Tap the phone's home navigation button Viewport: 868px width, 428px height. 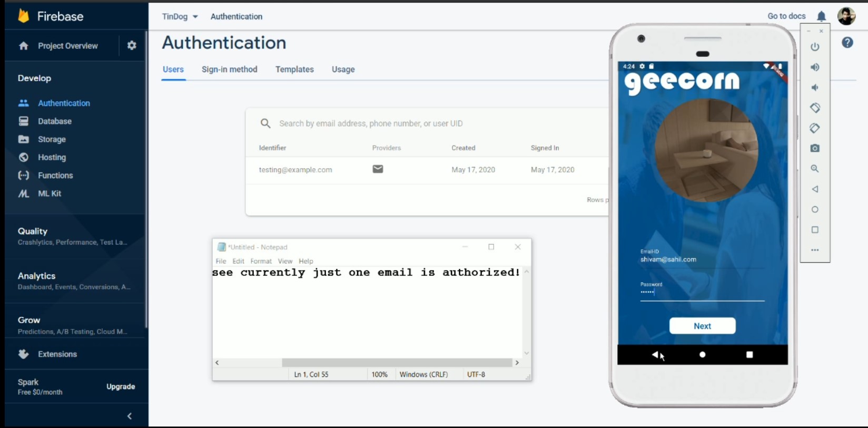pyautogui.click(x=702, y=355)
